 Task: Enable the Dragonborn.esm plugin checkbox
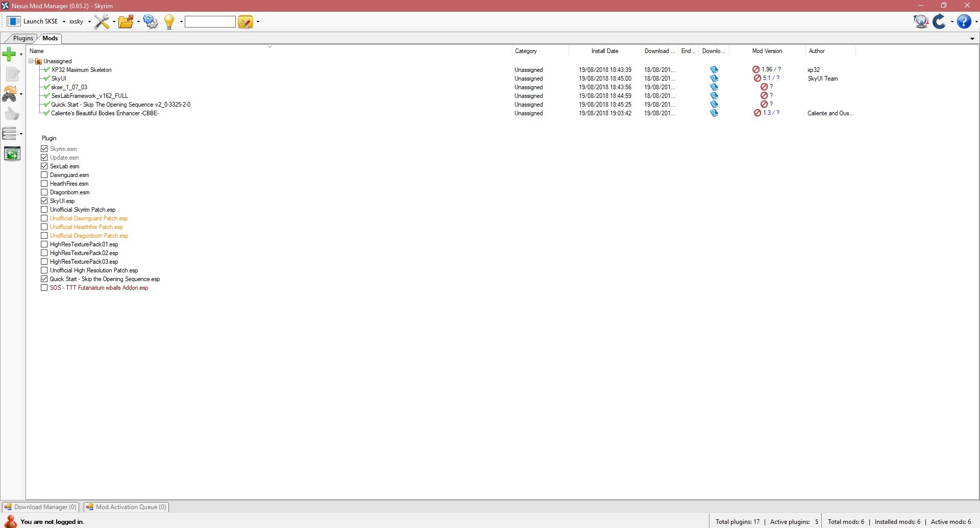[x=44, y=192]
